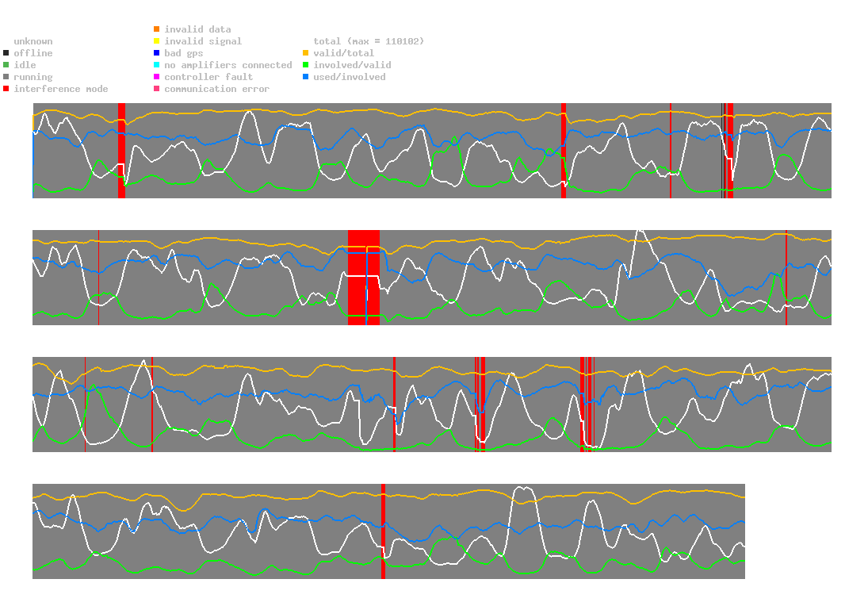This screenshot has height=606, width=868.
Task: Select the 'unknown' legend label
Action: point(33,41)
